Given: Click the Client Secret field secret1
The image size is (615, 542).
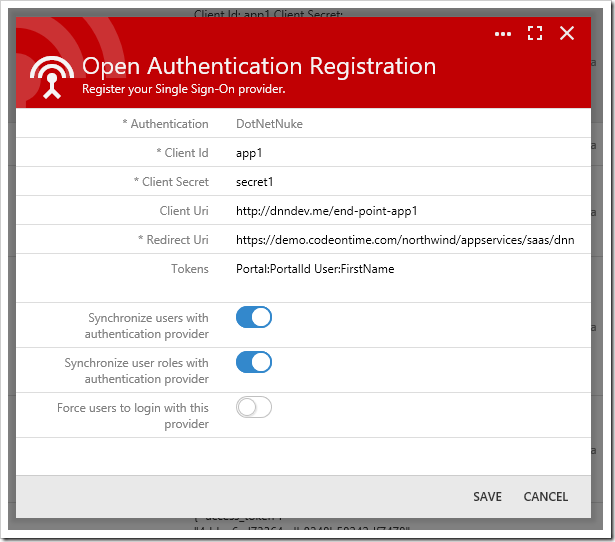Looking at the screenshot, I should point(406,182).
